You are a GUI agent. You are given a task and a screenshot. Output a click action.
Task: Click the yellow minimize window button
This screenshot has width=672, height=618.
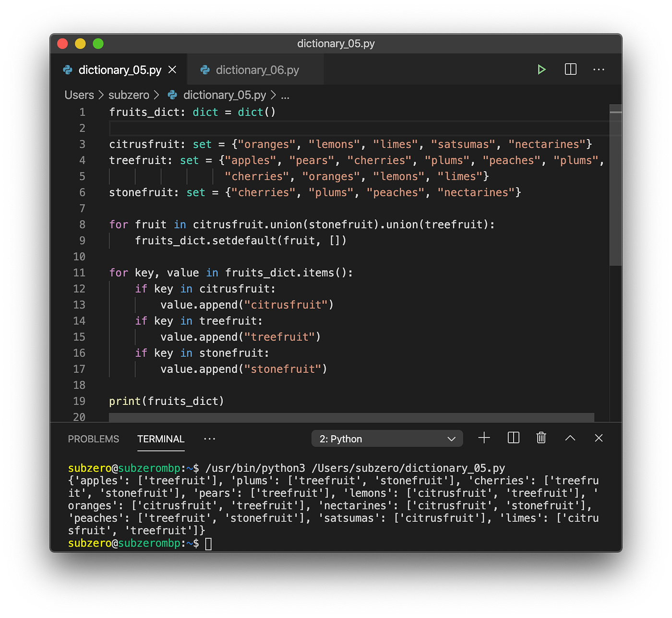click(80, 44)
